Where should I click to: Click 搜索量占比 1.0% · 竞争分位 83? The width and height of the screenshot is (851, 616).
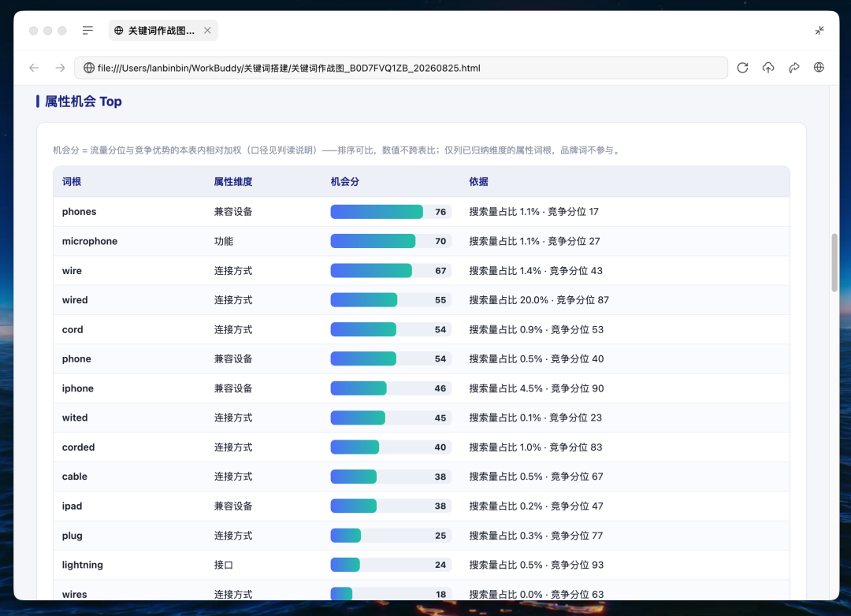click(x=536, y=447)
